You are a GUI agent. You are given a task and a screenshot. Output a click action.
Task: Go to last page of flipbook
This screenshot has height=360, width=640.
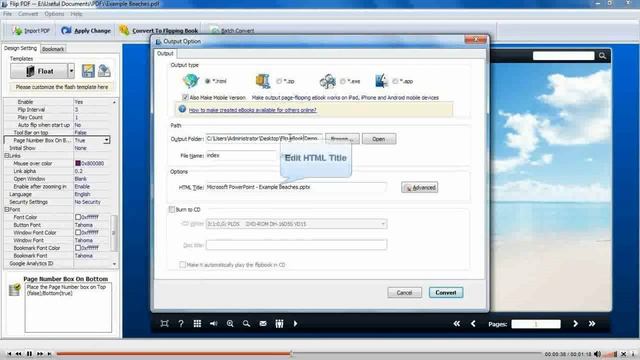[592, 324]
